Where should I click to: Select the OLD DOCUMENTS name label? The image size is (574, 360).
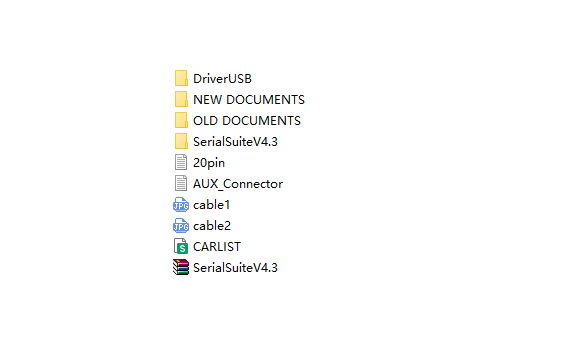pos(247,120)
